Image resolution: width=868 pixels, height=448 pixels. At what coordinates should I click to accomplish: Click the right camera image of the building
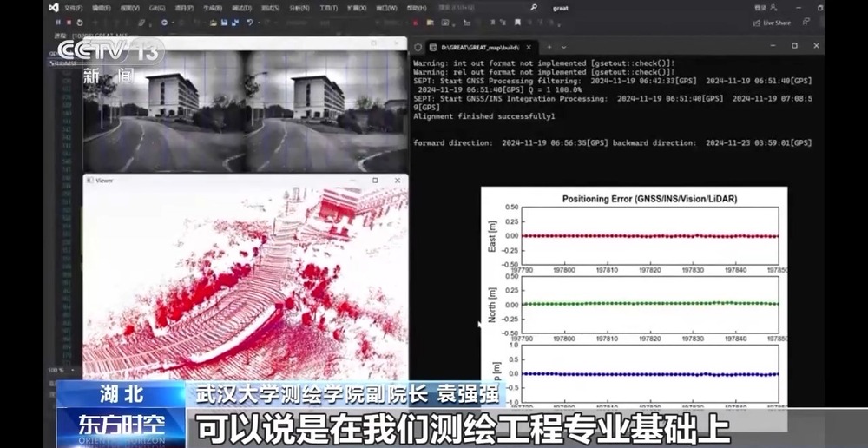(326, 111)
